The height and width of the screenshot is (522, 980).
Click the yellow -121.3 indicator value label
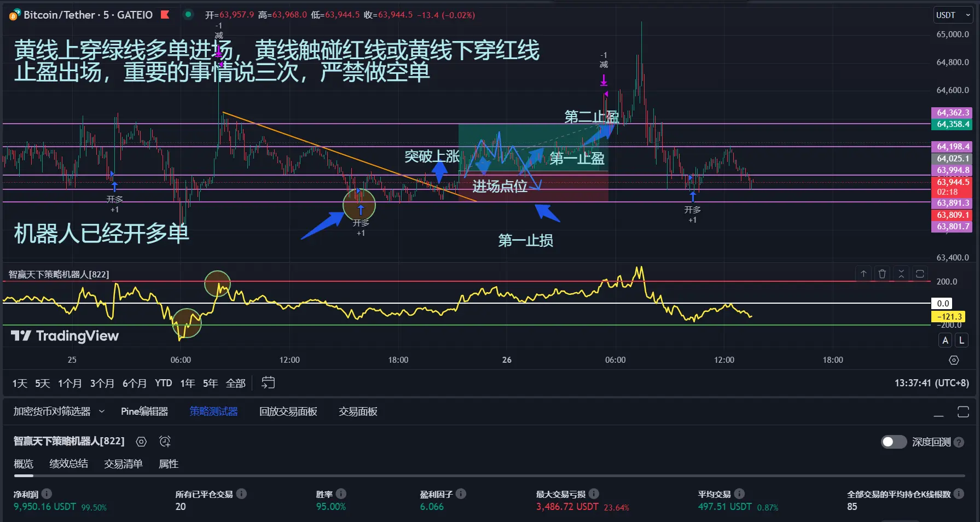948,316
